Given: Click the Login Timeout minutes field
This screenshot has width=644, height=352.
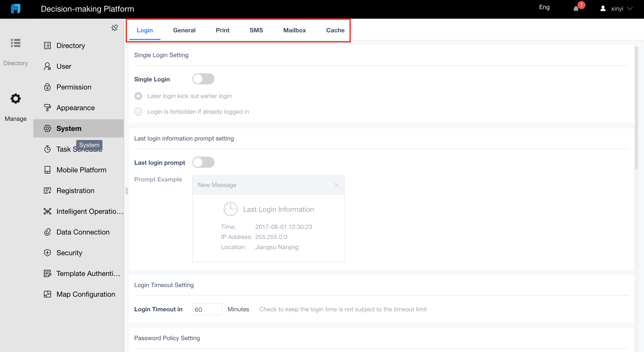Looking at the screenshot, I should pos(207,309).
